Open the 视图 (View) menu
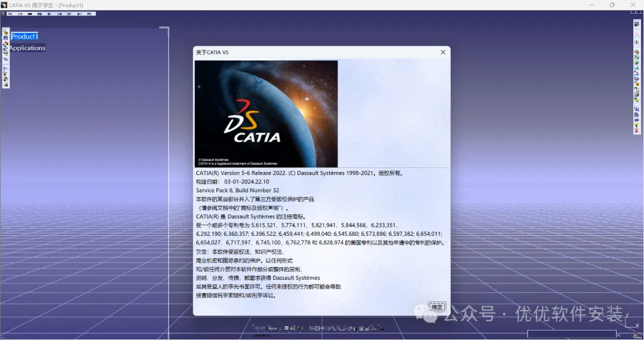 (x=40, y=14)
